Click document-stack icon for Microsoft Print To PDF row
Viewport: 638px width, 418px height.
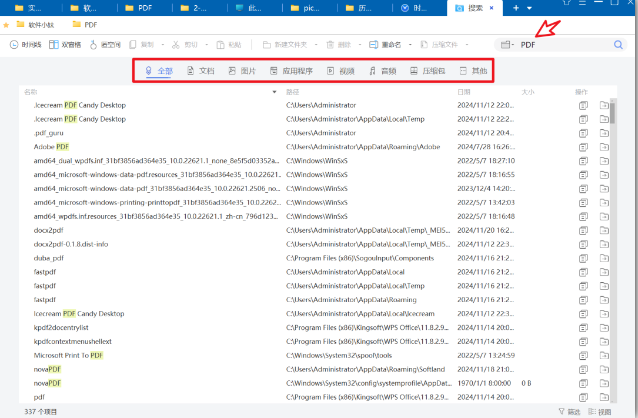(x=583, y=355)
